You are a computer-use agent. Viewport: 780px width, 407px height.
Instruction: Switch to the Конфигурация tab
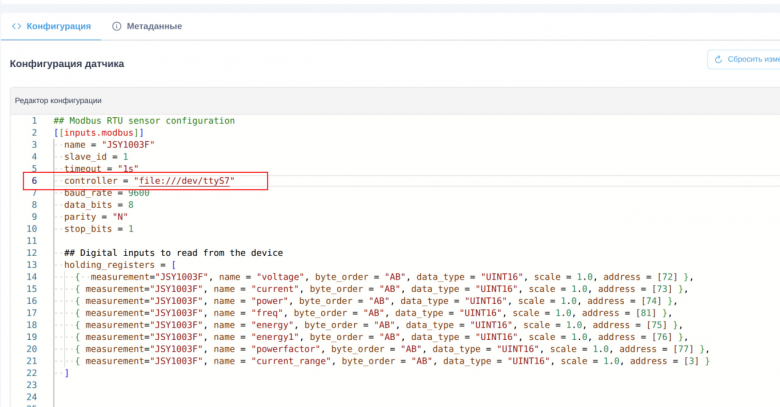[x=51, y=26]
